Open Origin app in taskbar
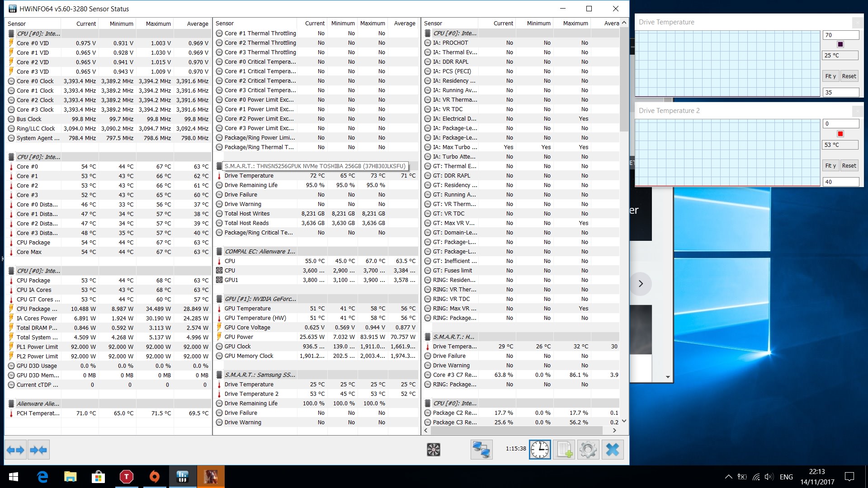868x488 pixels. click(154, 477)
